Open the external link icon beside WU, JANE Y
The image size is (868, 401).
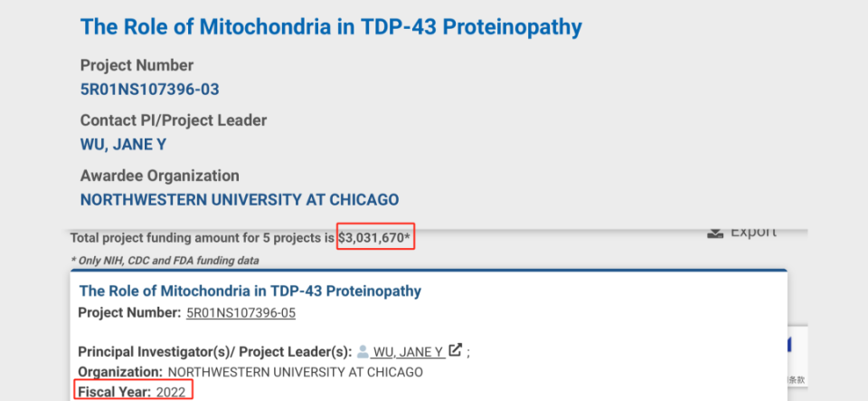455,350
